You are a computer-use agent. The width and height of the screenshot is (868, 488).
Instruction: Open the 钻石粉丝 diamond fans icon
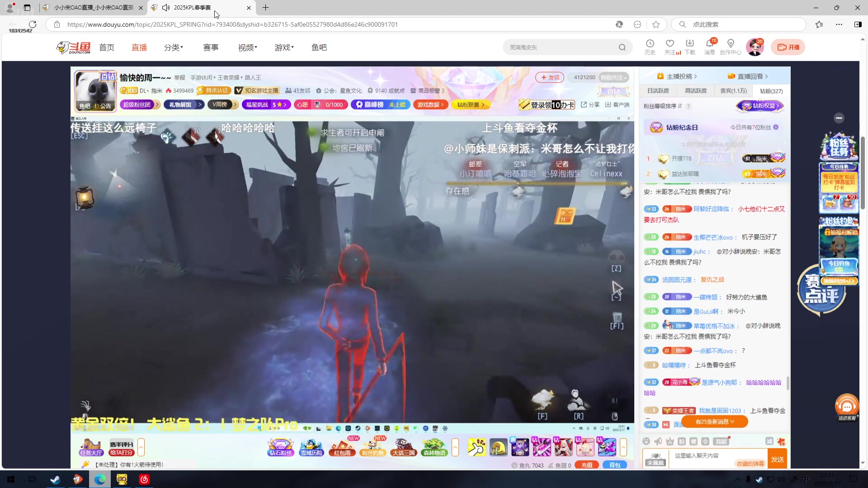click(x=281, y=447)
